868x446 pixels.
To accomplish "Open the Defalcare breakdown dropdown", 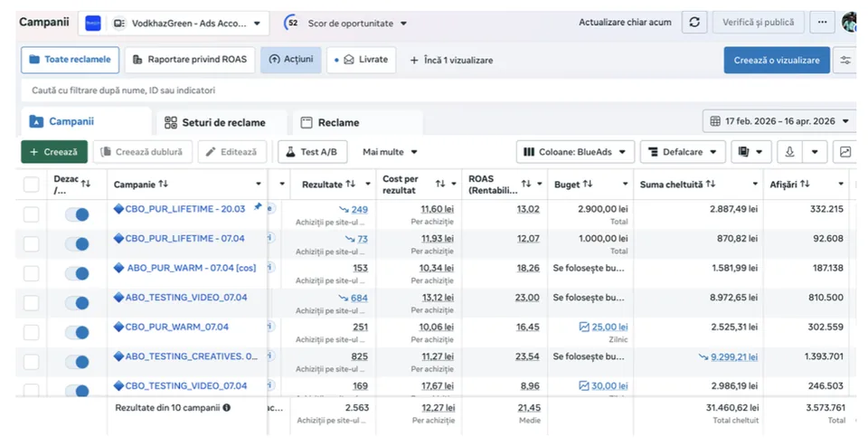I will (683, 152).
